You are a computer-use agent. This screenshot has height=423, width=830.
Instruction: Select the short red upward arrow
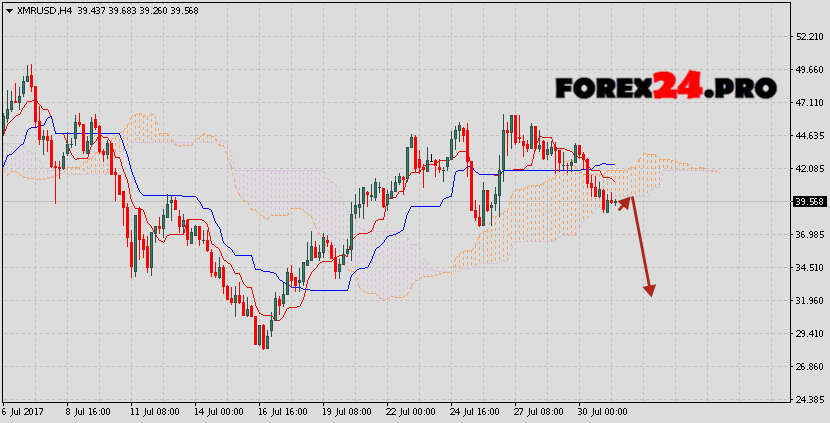pos(624,202)
